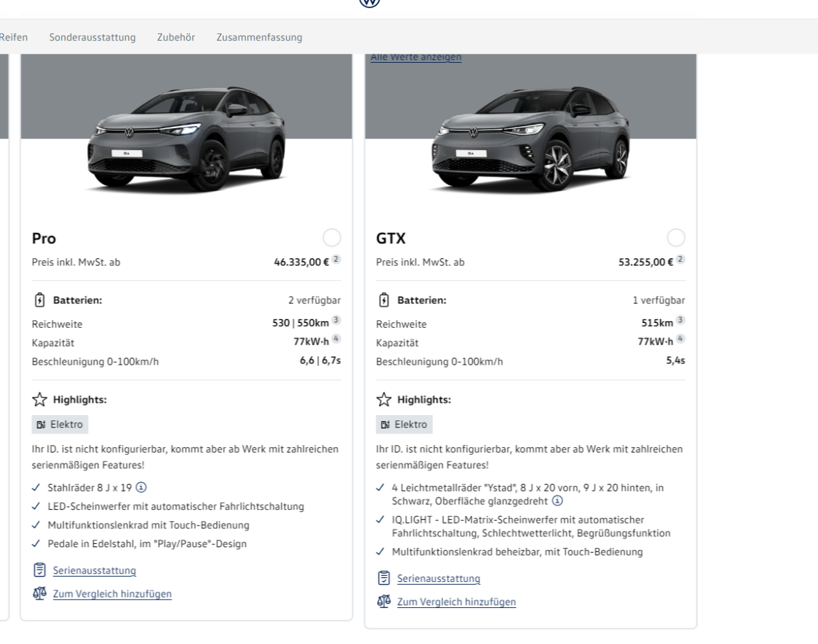Click 'Multifunktionslenkrad beheizbar' feature line
The image size is (818, 644).
(517, 552)
